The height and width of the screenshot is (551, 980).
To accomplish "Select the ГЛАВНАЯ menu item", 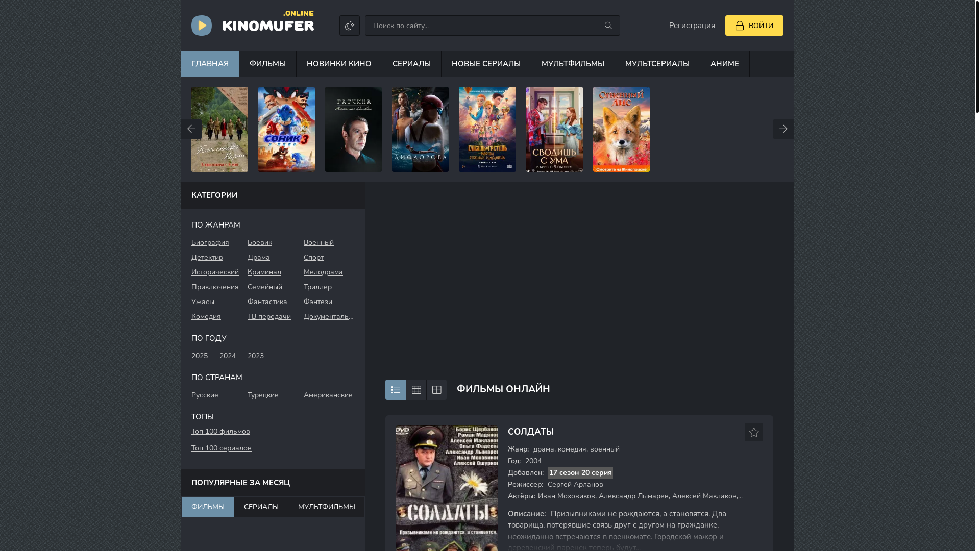I will (210, 64).
